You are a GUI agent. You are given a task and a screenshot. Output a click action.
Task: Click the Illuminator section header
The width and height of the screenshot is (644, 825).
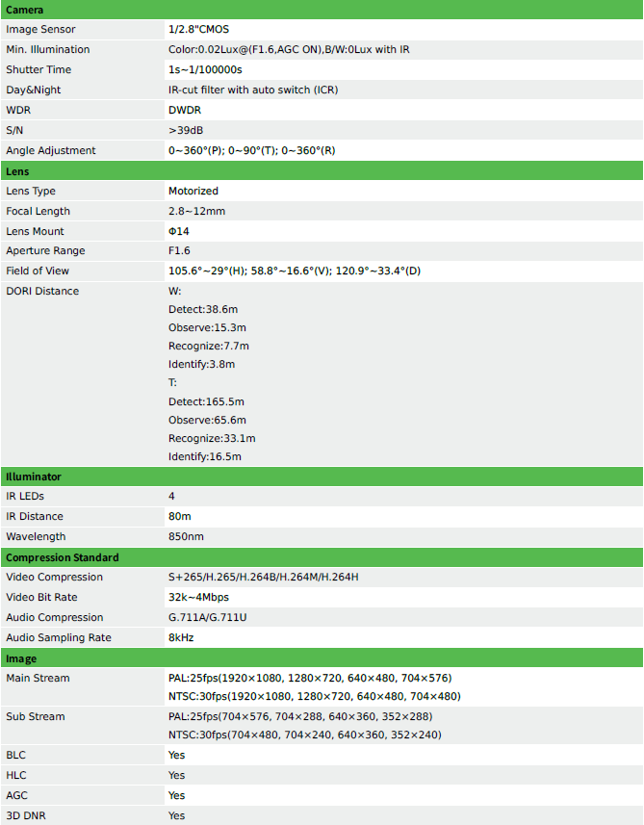click(x=322, y=477)
